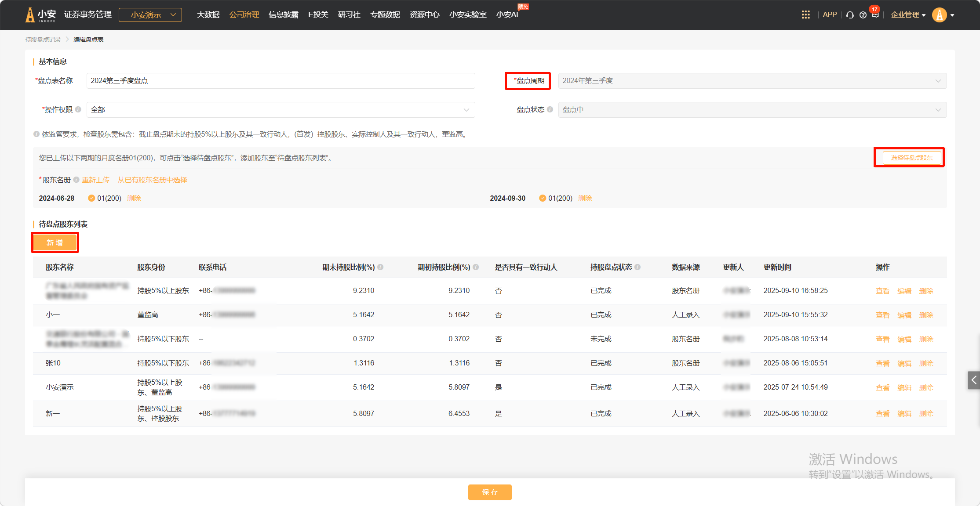Image resolution: width=980 pixels, height=506 pixels.
Task: Click 编辑 link for 张10 row
Action: pyautogui.click(x=904, y=363)
